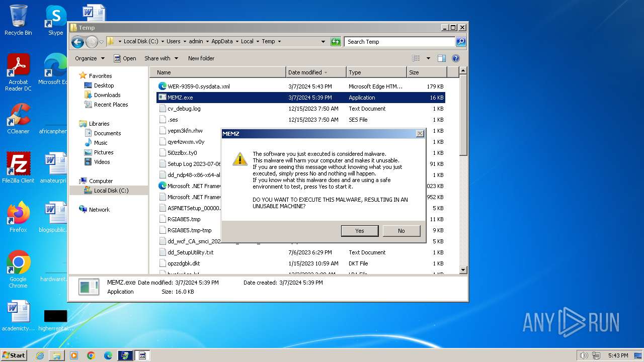The height and width of the screenshot is (362, 644).
Task: Open the Videos library
Action: click(x=102, y=162)
